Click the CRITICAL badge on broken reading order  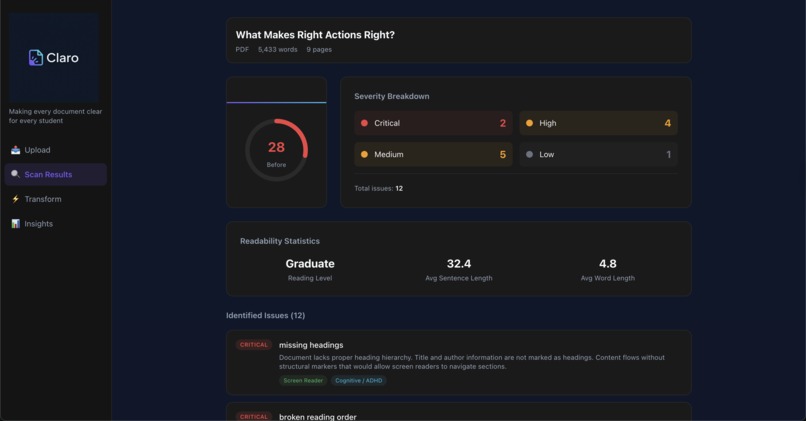pyautogui.click(x=254, y=416)
